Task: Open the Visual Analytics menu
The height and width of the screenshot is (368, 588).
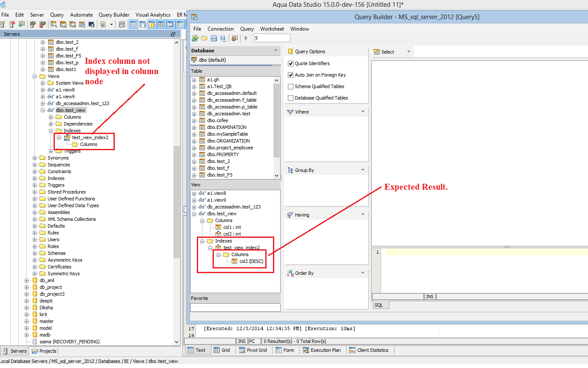Action: coord(153,15)
